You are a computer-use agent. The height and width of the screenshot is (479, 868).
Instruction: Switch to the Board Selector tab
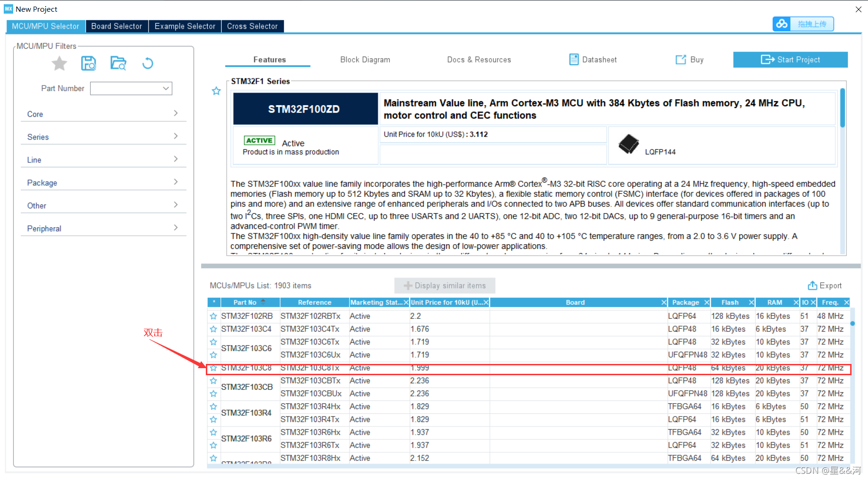point(117,26)
